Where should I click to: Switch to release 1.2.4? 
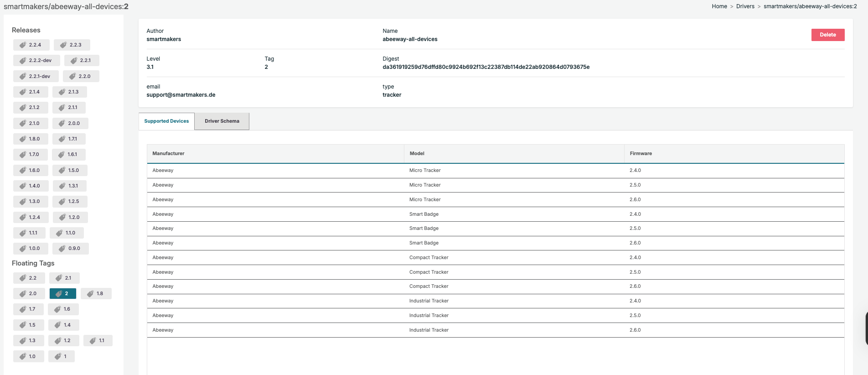point(31,217)
